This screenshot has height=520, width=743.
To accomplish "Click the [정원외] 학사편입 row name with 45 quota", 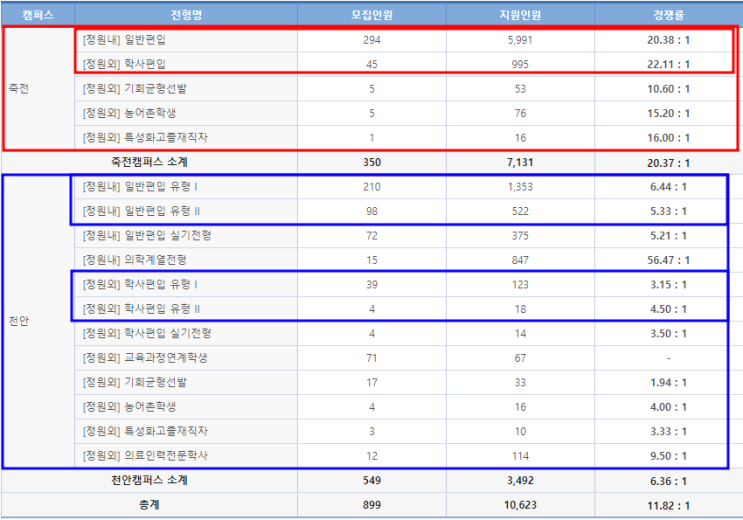I will (124, 64).
